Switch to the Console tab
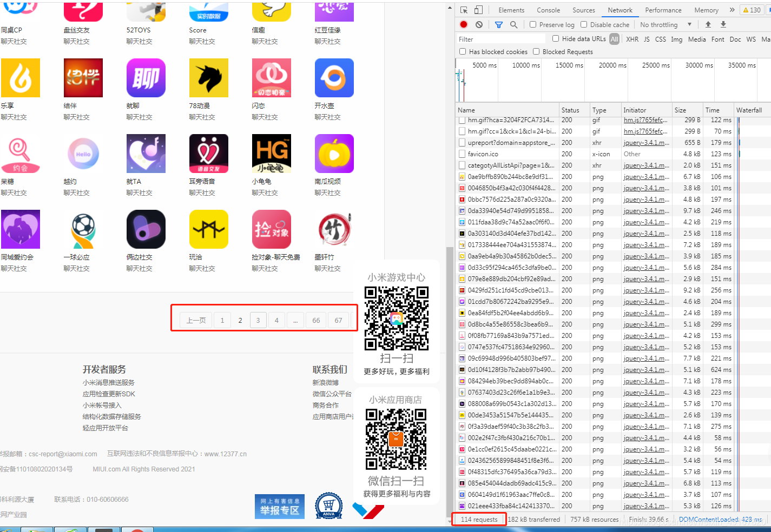Viewport: 771px width, 532px height. click(548, 10)
